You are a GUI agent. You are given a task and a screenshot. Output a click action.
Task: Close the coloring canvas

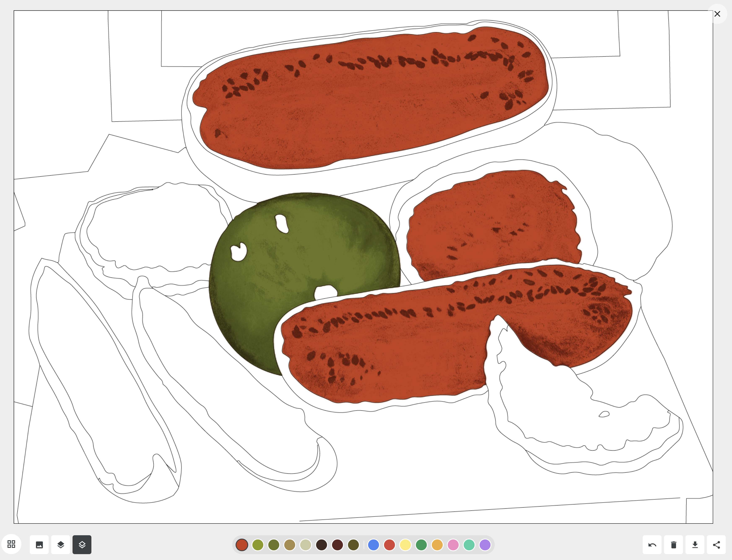tap(717, 14)
